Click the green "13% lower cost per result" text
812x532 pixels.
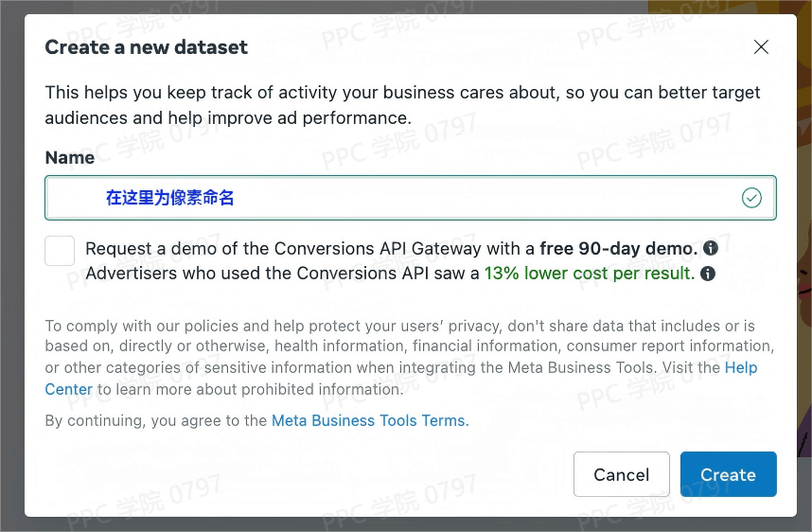click(x=589, y=274)
